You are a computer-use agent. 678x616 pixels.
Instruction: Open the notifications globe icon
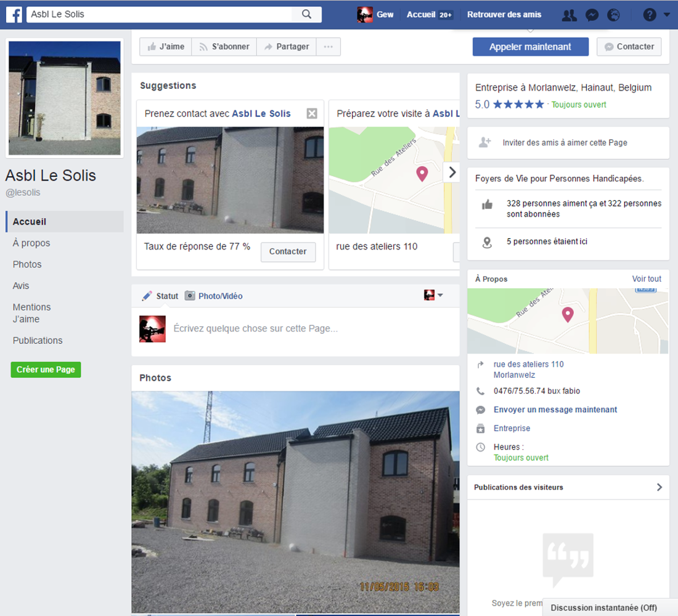613,15
